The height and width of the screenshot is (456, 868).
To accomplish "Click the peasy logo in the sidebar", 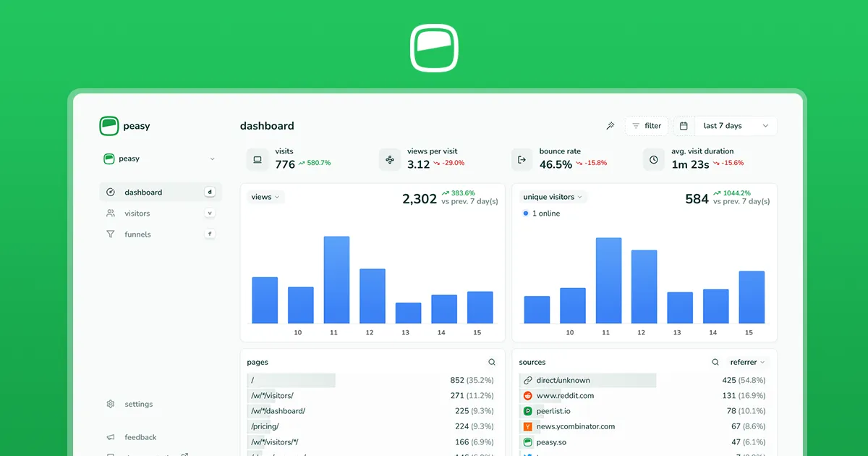I will tap(109, 126).
